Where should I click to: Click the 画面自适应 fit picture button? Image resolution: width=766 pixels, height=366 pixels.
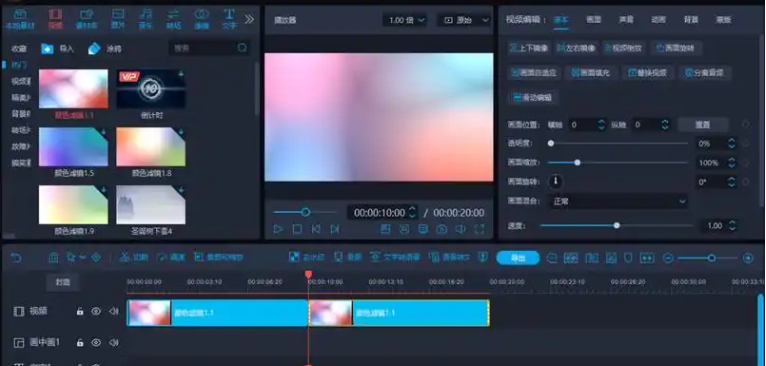click(x=534, y=73)
